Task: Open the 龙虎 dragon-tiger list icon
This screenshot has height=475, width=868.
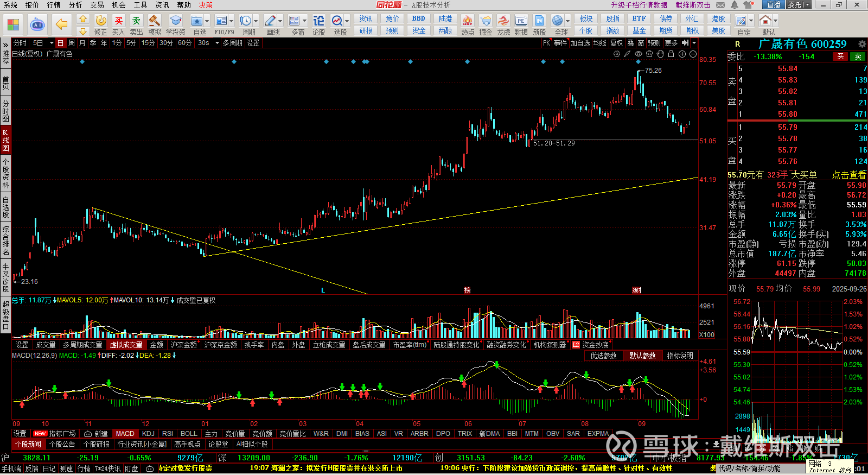Action: [x=503, y=24]
